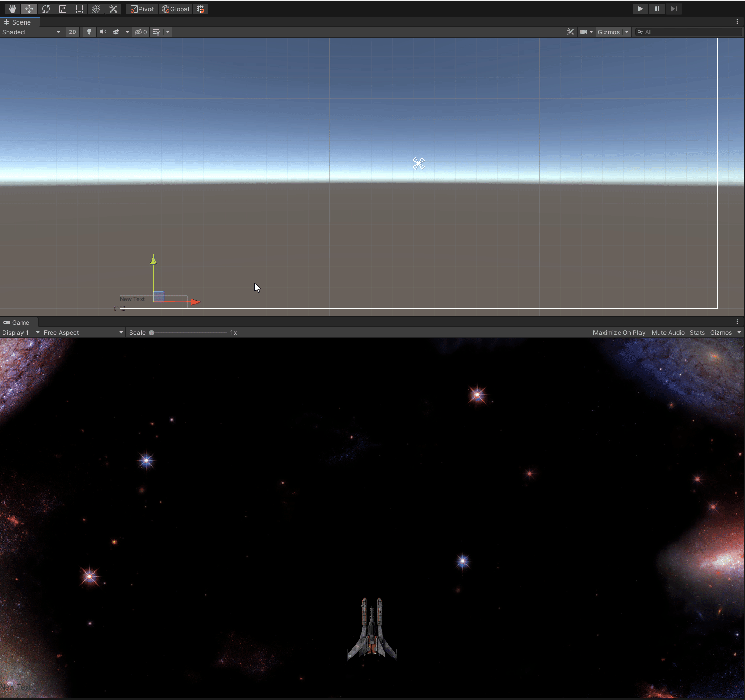Open the Scene panel options menu
The width and height of the screenshot is (745, 700).
pyautogui.click(x=737, y=22)
